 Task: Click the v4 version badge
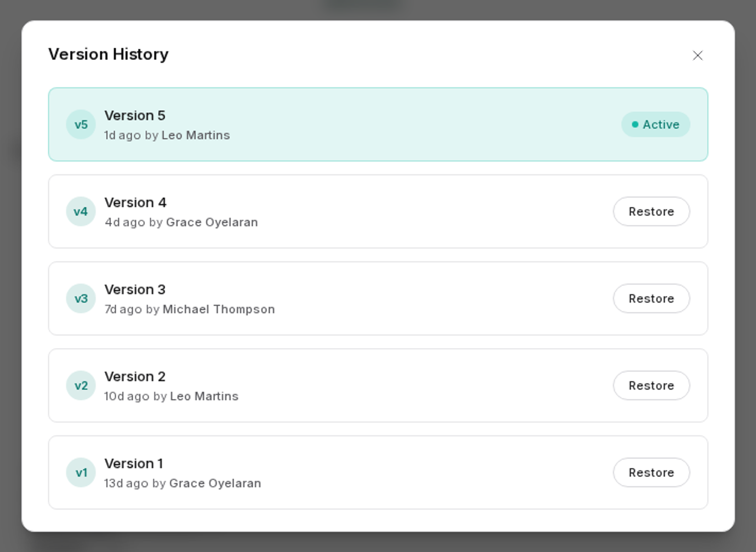[81, 212]
